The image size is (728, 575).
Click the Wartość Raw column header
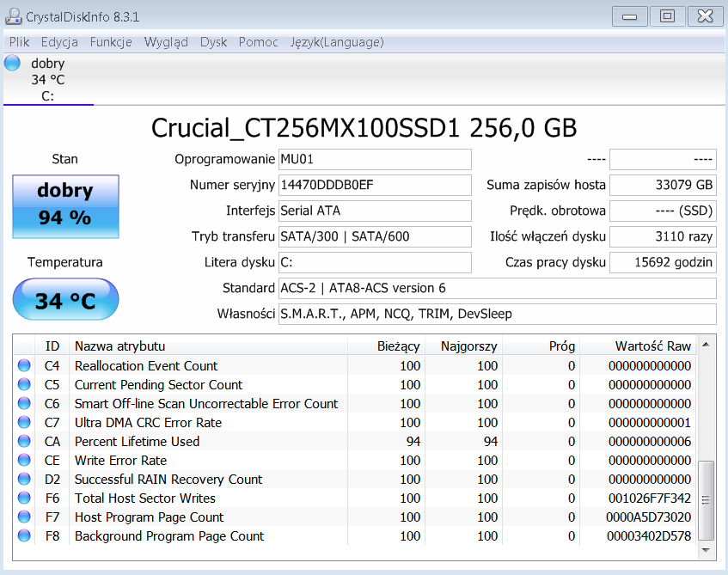click(639, 346)
